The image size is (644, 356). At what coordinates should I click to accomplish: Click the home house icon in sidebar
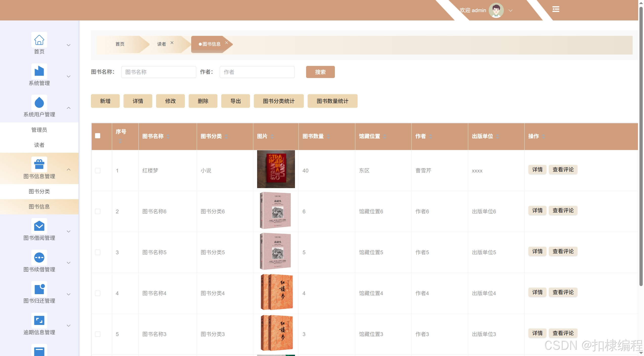tap(39, 40)
